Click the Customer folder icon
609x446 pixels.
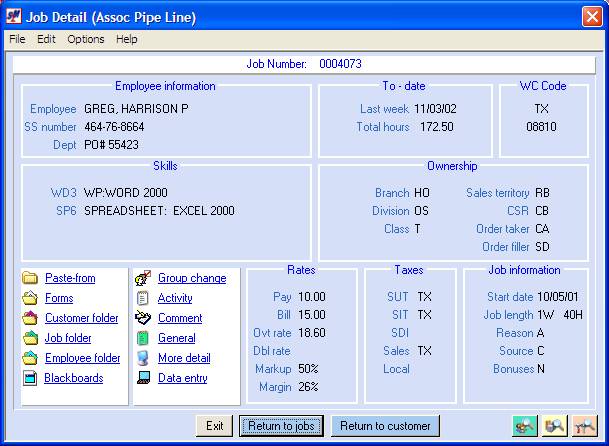pyautogui.click(x=30, y=318)
